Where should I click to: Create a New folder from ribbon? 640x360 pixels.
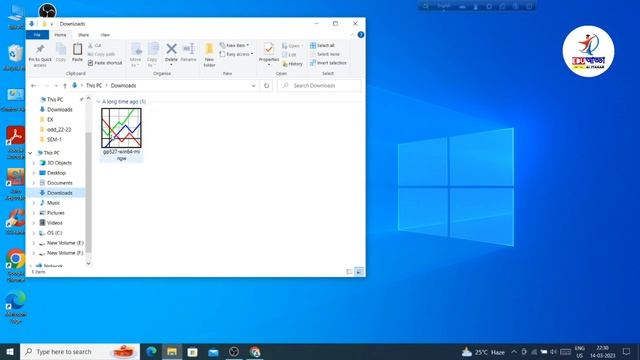pyautogui.click(x=209, y=55)
